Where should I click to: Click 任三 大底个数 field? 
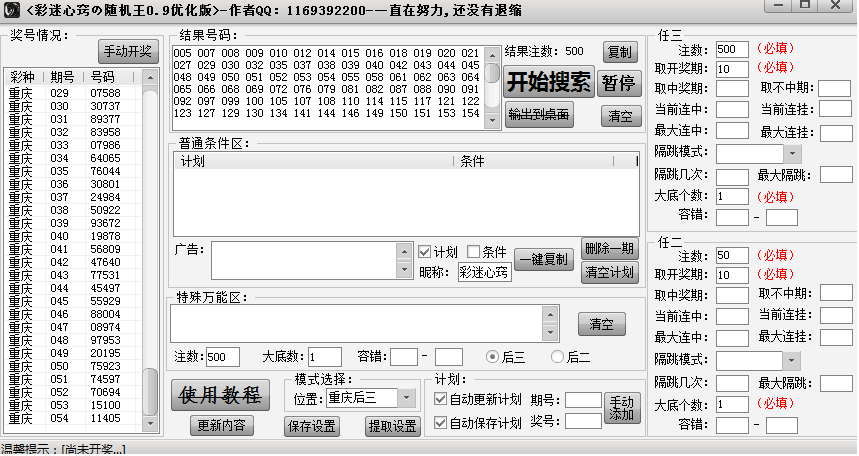pos(732,196)
